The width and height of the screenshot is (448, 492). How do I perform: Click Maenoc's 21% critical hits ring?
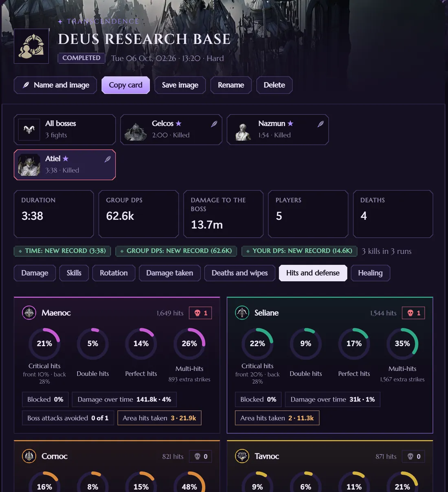click(x=44, y=344)
